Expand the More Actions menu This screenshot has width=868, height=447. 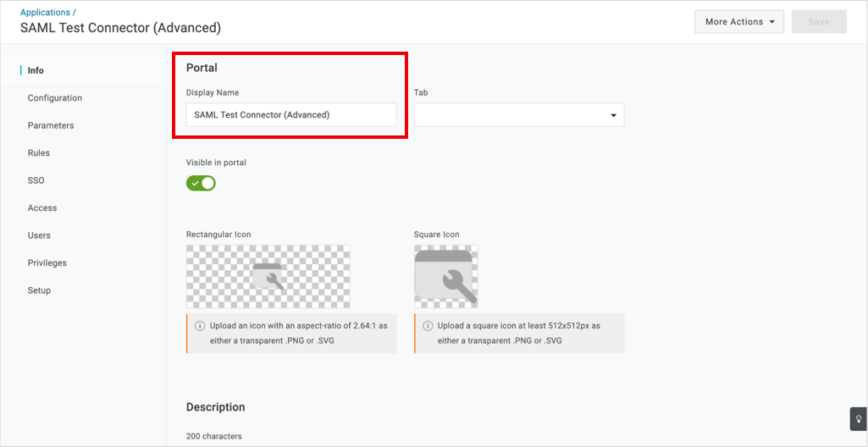click(x=739, y=21)
